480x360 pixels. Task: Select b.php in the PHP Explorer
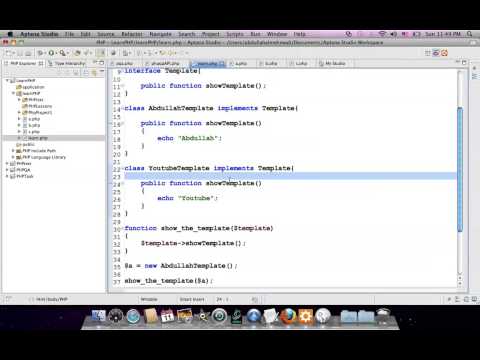[x=32, y=125]
